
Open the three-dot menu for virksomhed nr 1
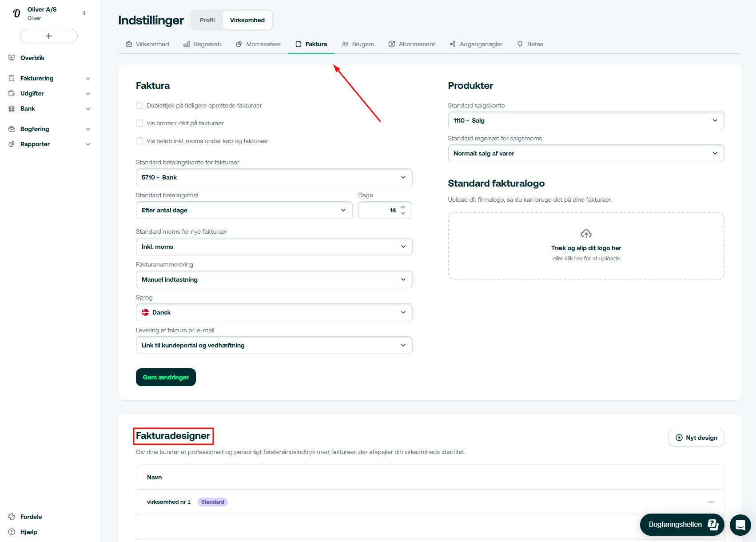click(x=711, y=502)
